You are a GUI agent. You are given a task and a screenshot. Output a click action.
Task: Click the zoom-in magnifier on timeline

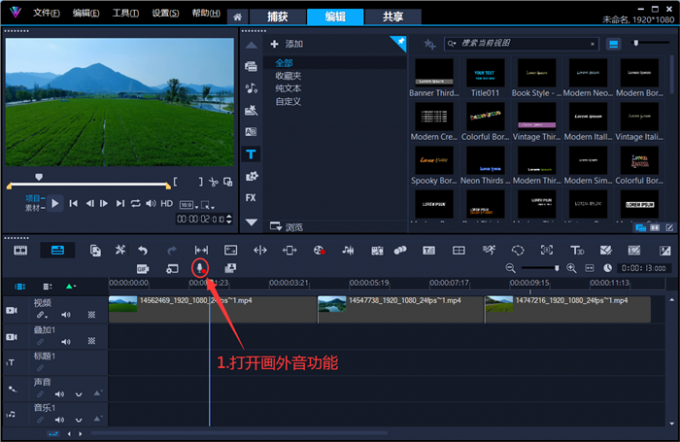click(572, 268)
